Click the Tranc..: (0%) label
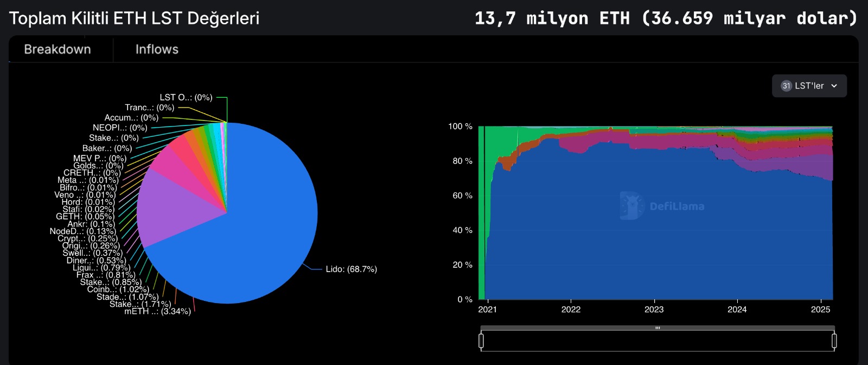The width and height of the screenshot is (868, 365). click(x=150, y=108)
